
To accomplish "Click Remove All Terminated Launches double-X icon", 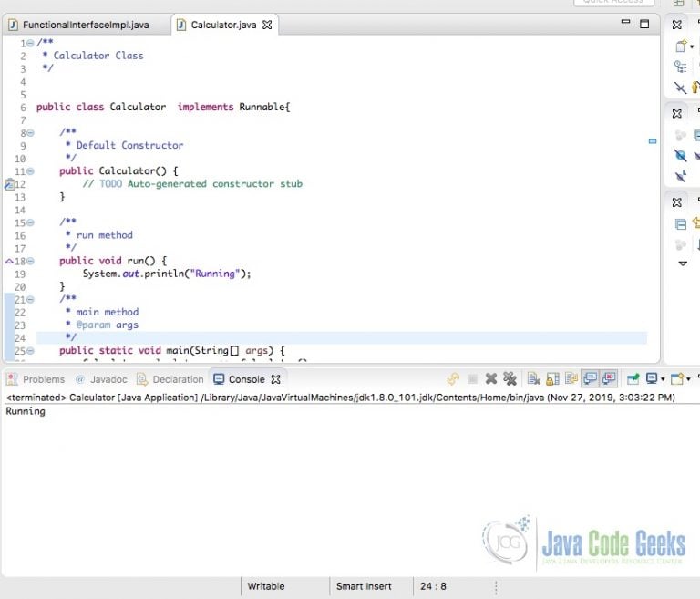I will pyautogui.click(x=510, y=379).
